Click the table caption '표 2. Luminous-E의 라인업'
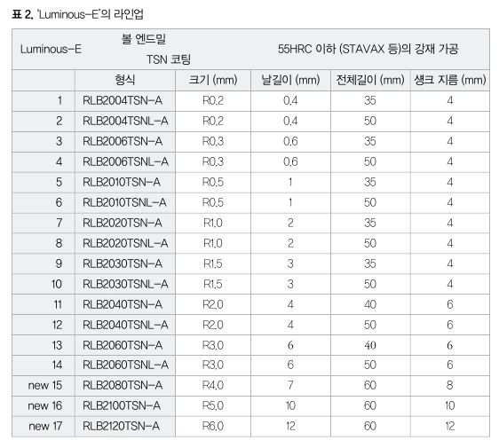 click(x=78, y=14)
